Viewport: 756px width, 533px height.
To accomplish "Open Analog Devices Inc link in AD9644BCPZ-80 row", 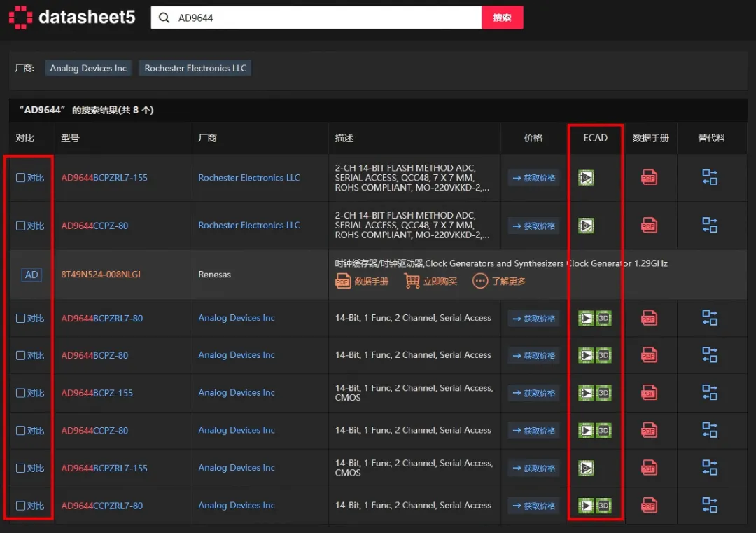I will point(237,355).
